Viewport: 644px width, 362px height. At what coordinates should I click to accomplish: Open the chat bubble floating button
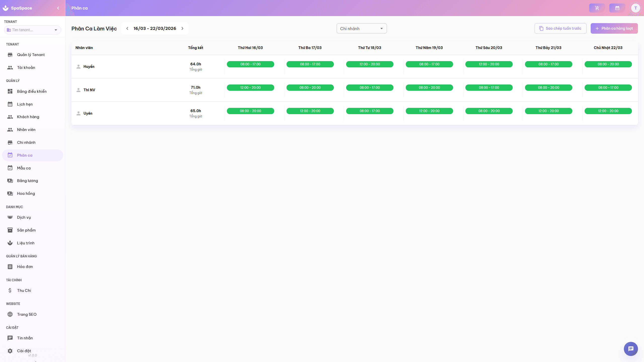pyautogui.click(x=631, y=349)
